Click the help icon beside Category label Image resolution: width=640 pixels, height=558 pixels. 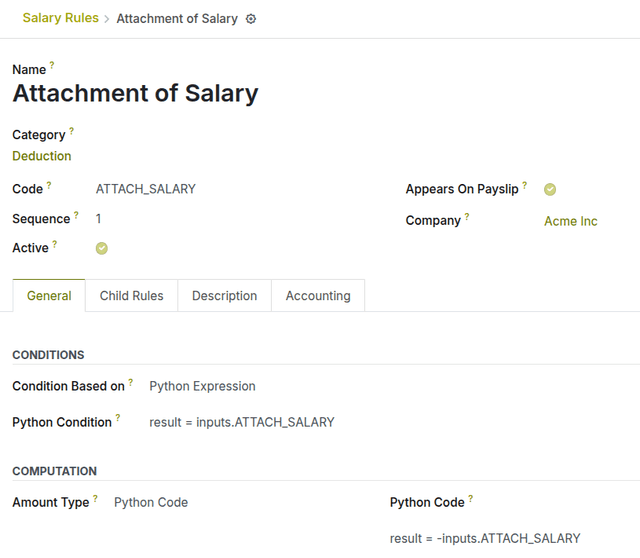coord(71,131)
